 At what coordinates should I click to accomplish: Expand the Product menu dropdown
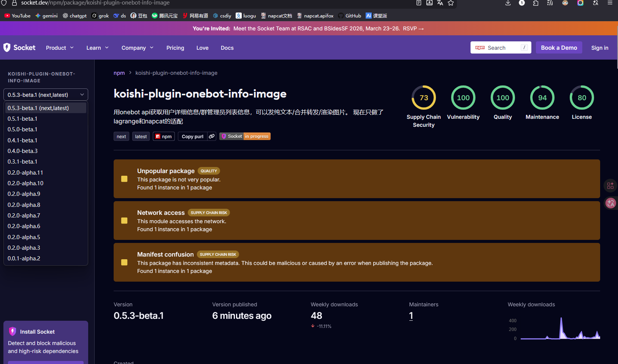pos(60,48)
